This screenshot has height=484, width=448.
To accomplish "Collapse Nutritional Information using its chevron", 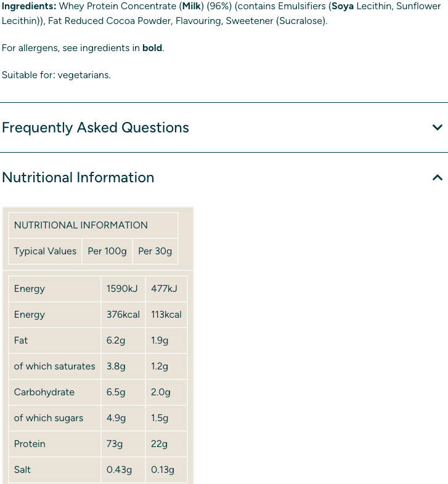I will (437, 177).
